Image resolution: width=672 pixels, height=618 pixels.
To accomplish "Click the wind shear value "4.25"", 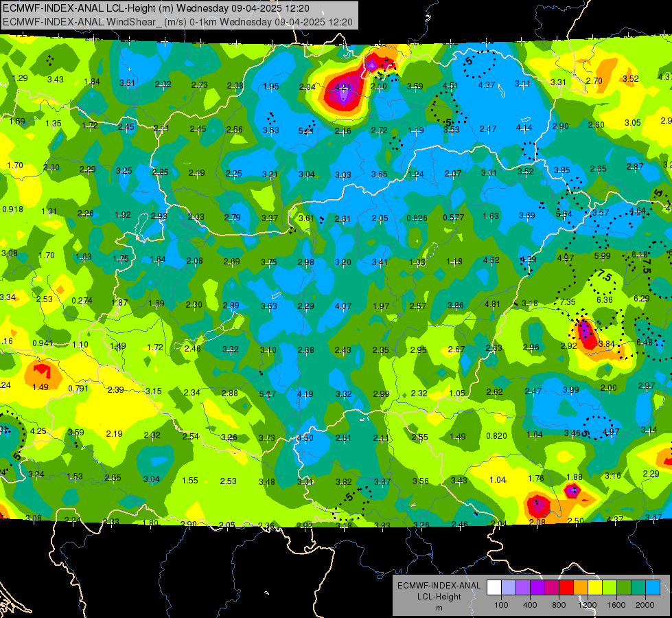I will click(38, 431).
